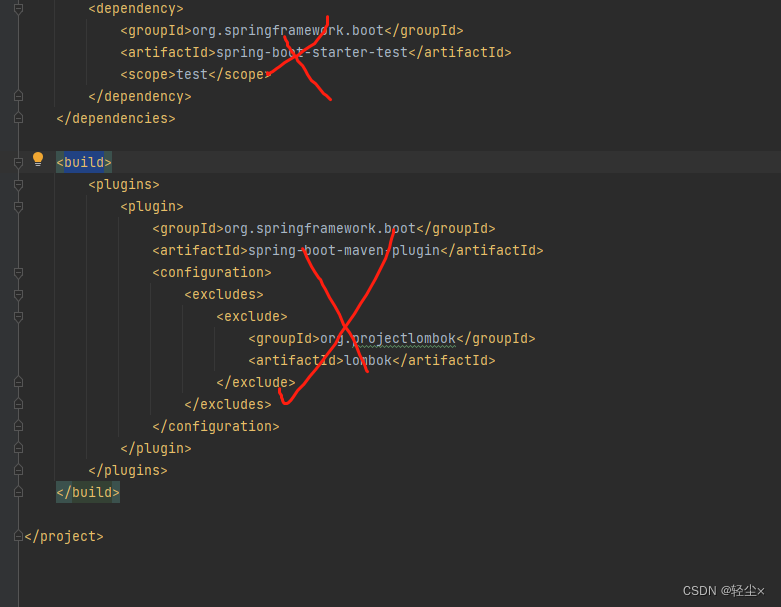Click the yellow lightbulb intention icon
The width and height of the screenshot is (781, 607).
(x=38, y=159)
